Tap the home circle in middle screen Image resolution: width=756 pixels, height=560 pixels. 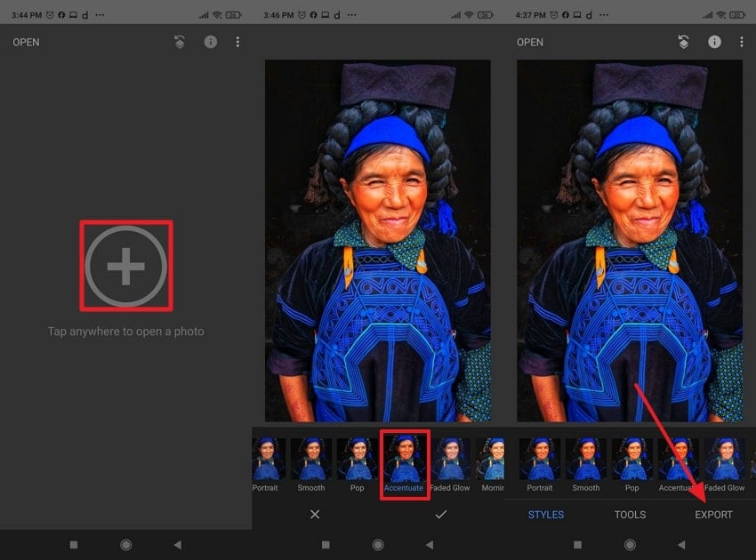(x=378, y=545)
